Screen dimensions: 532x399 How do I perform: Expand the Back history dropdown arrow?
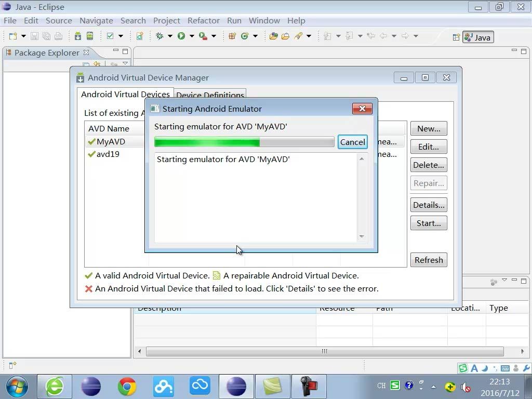394,36
